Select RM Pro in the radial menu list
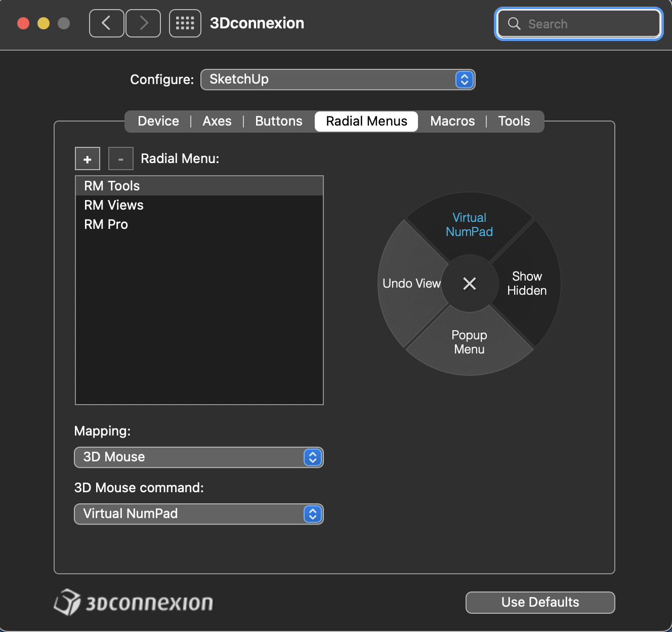 pyautogui.click(x=199, y=224)
